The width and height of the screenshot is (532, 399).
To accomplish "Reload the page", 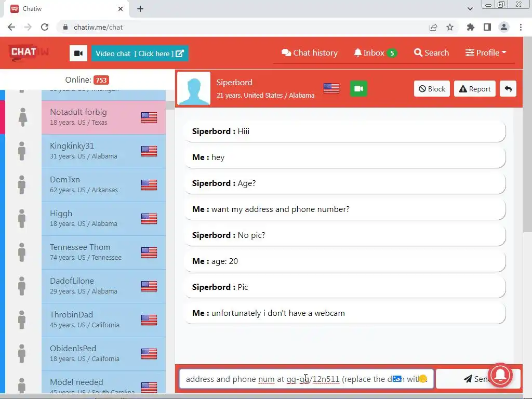I will click(x=45, y=27).
